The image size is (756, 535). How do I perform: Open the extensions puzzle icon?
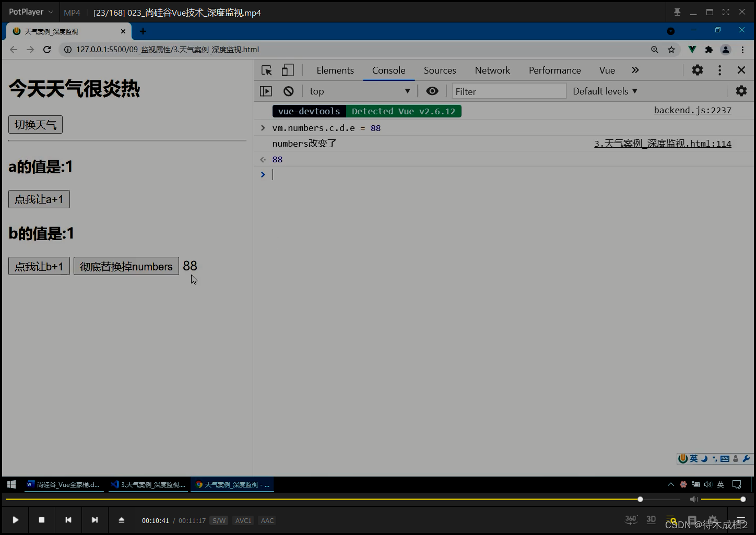point(709,50)
